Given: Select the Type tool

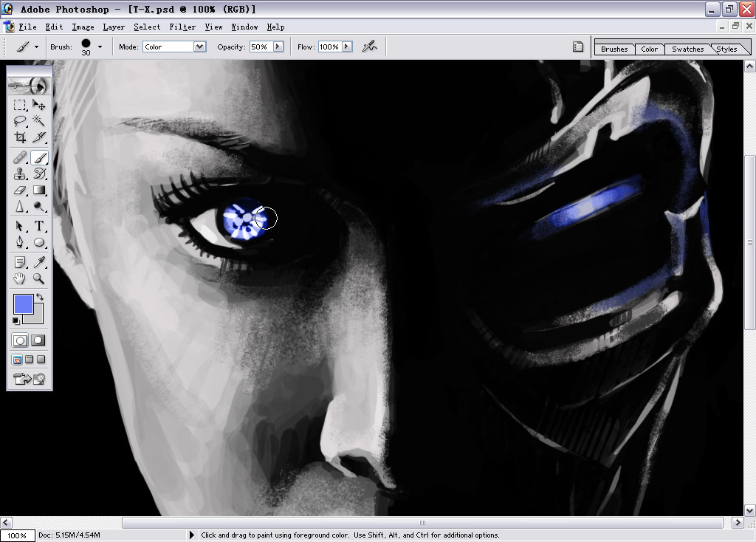Looking at the screenshot, I should [x=39, y=226].
